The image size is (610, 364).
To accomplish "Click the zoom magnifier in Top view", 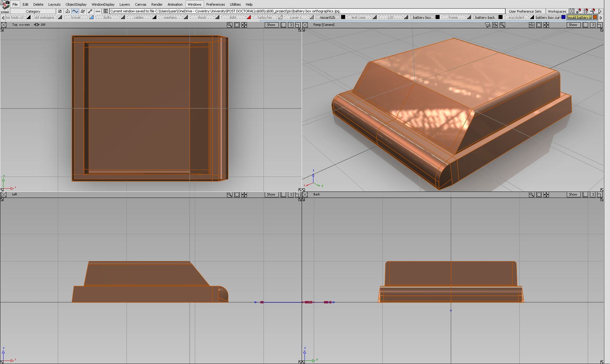I will (x=230, y=25).
